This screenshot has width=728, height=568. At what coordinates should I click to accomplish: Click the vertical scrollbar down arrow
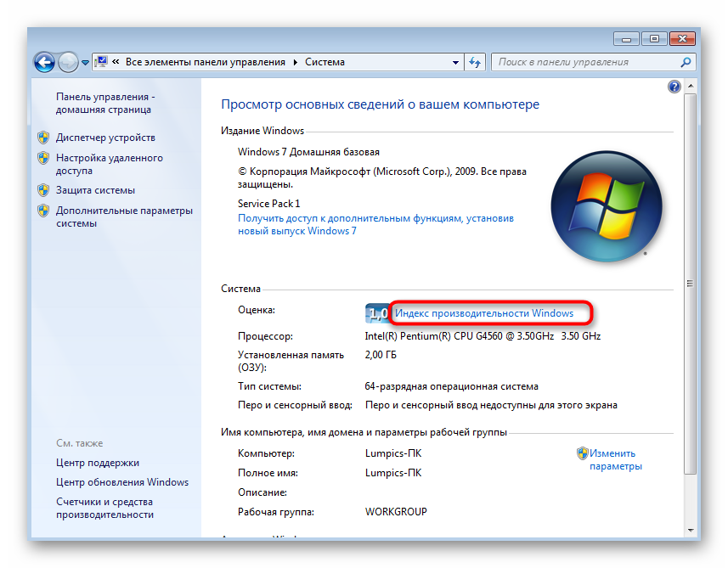691,531
